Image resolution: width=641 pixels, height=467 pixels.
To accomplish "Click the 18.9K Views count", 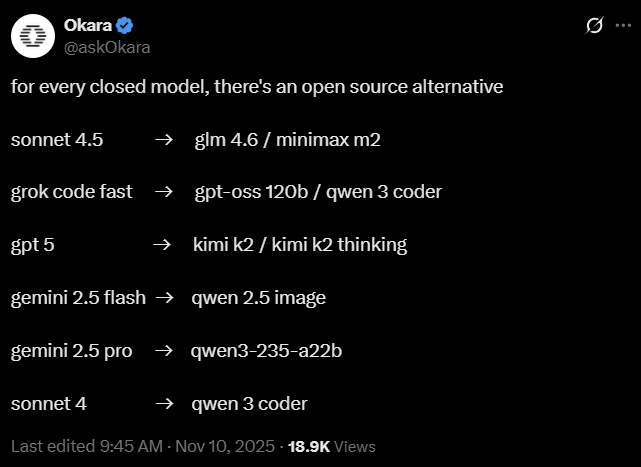I will click(331, 445).
